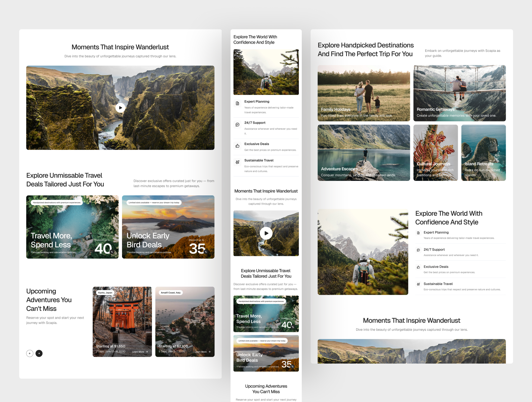
Task: Click the 24/7 Support chat icon in mobile layout
Action: coord(237,125)
